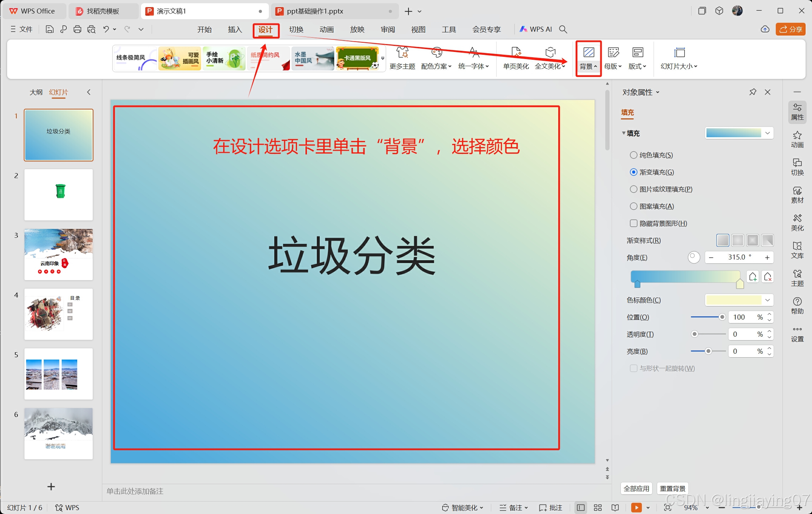Image resolution: width=812 pixels, height=514 pixels.
Task: Click Apply to All (全部应用) button
Action: [x=636, y=488]
